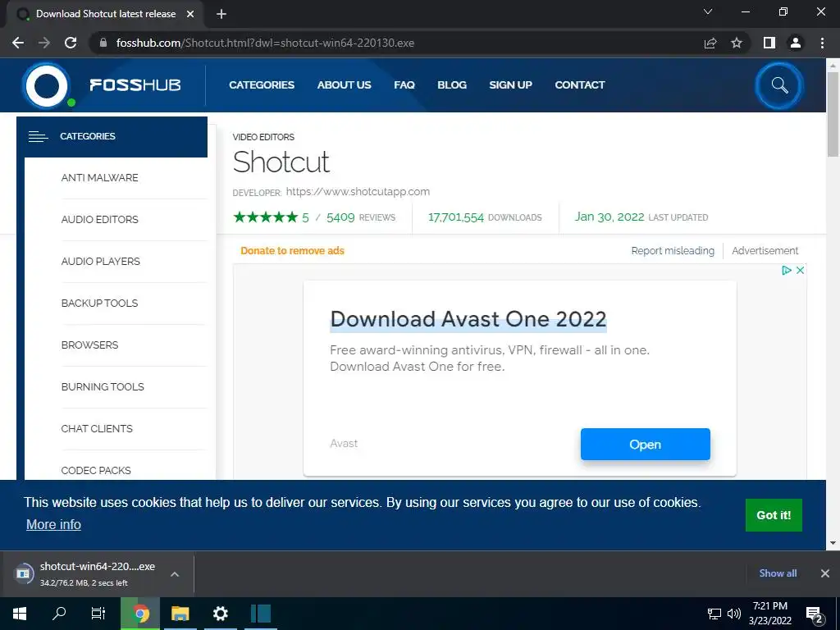Open the Chrome profile avatar icon
This screenshot has width=840, height=630.
pyautogui.click(x=796, y=43)
